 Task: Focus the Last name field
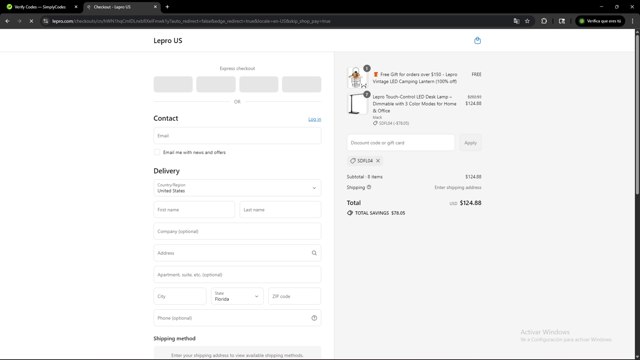point(280,210)
